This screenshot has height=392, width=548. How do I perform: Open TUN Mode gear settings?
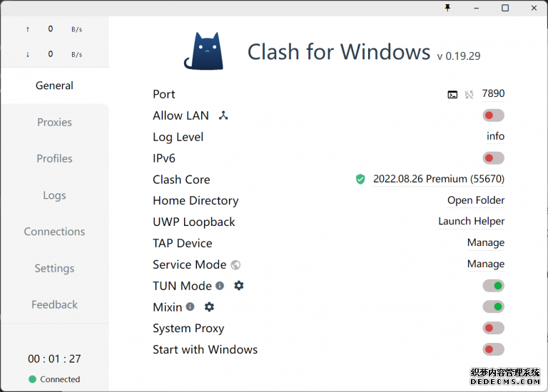239,285
